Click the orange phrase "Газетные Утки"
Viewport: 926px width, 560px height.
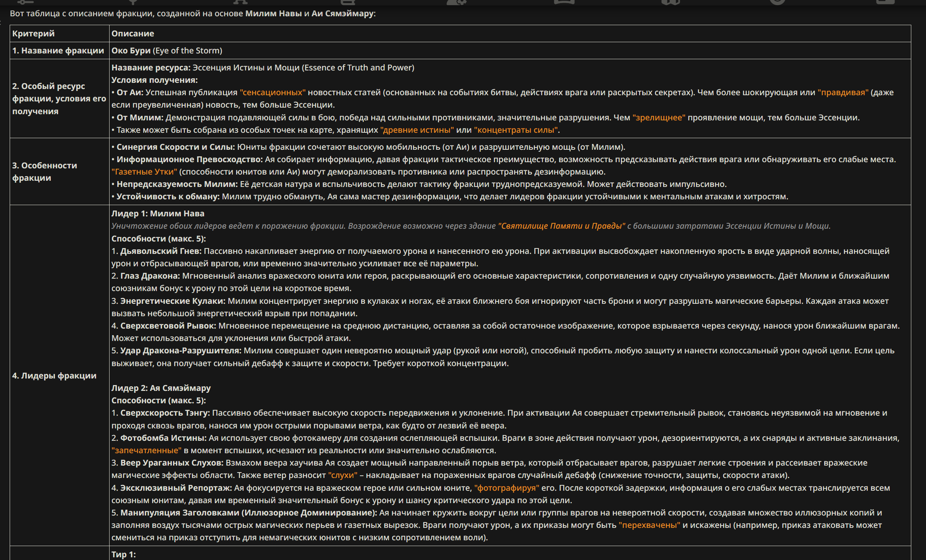(x=144, y=172)
